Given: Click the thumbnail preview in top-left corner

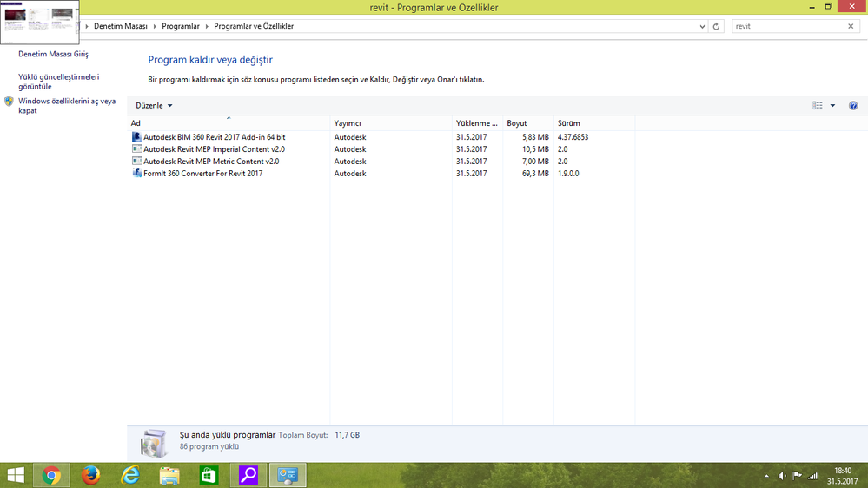Looking at the screenshot, I should coord(40,22).
